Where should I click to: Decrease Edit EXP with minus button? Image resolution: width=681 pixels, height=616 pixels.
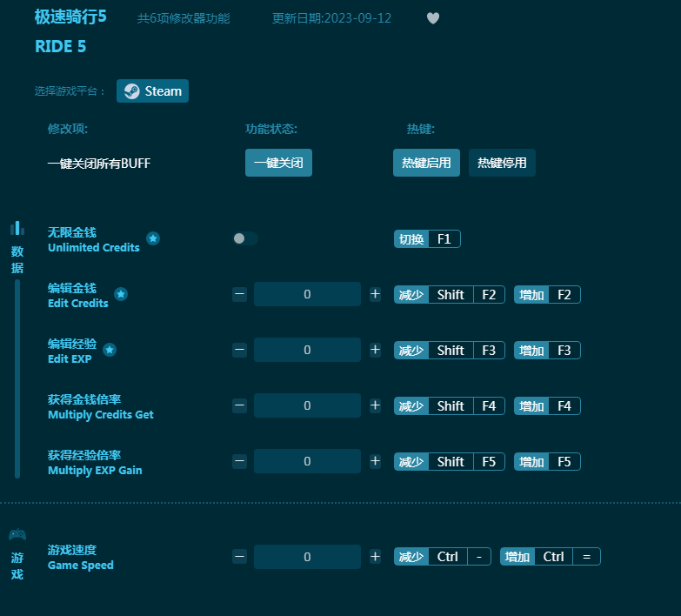click(239, 350)
